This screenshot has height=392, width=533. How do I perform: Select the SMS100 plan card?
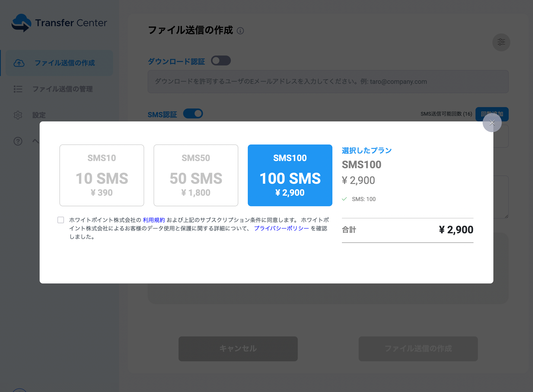click(x=290, y=175)
